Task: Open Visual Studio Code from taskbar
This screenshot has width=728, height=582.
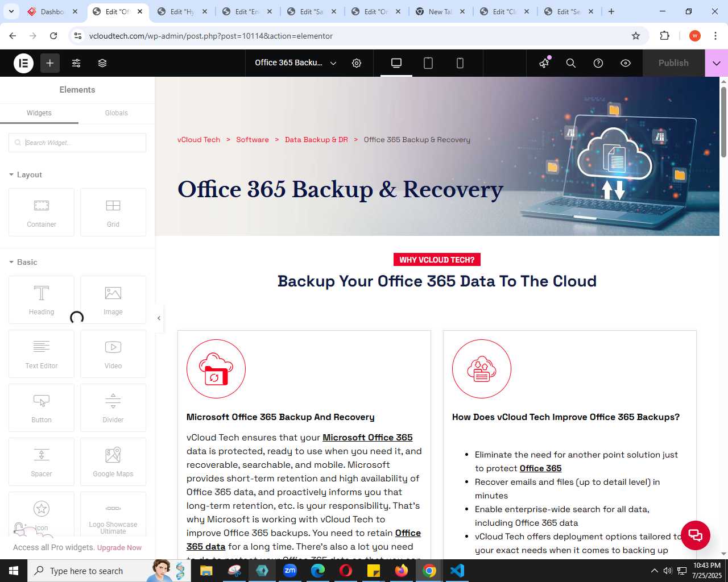Action: (457, 571)
